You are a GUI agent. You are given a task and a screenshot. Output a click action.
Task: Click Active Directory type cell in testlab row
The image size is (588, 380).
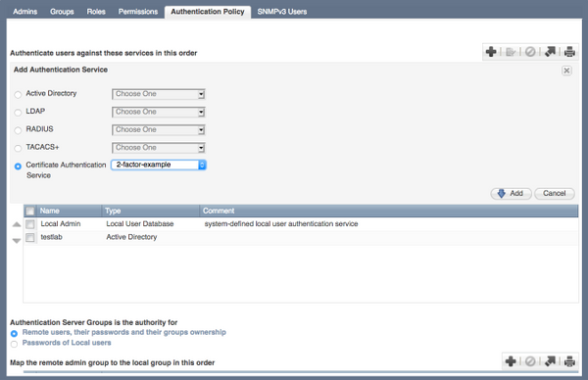[x=131, y=237]
